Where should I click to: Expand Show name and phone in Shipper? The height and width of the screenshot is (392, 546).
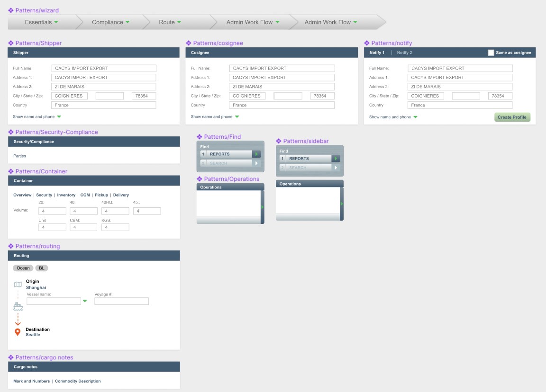tap(37, 116)
